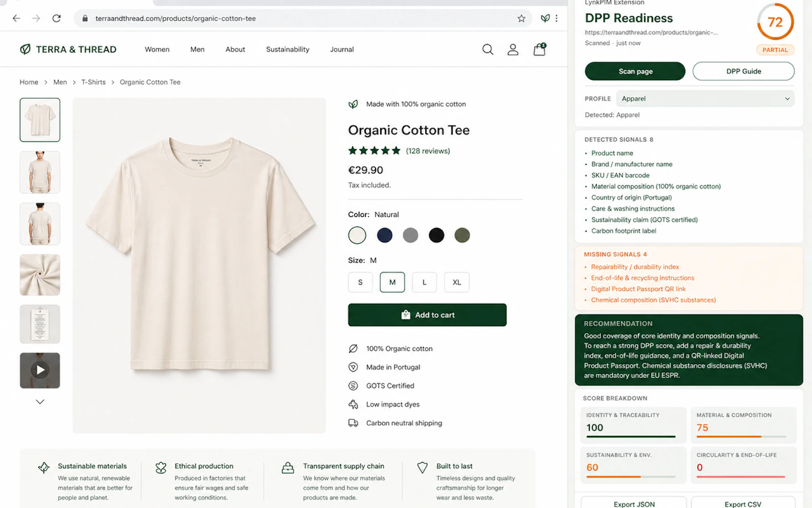Screen dimensions: 812x508
Task: Select size M
Action: coord(392,282)
